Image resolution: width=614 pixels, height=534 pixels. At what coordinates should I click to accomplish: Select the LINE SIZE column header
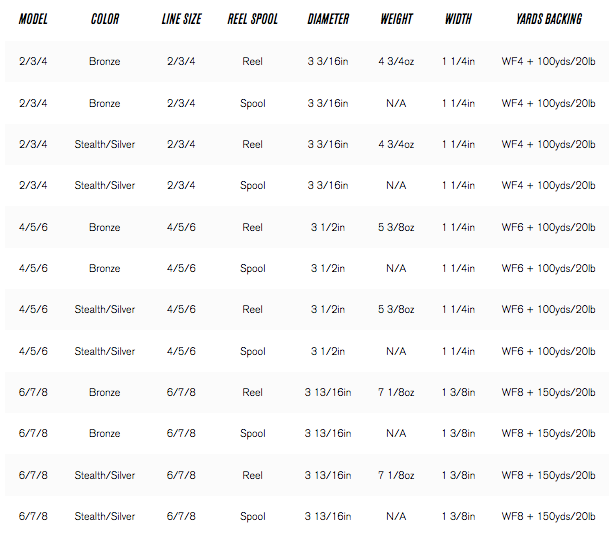tap(181, 19)
